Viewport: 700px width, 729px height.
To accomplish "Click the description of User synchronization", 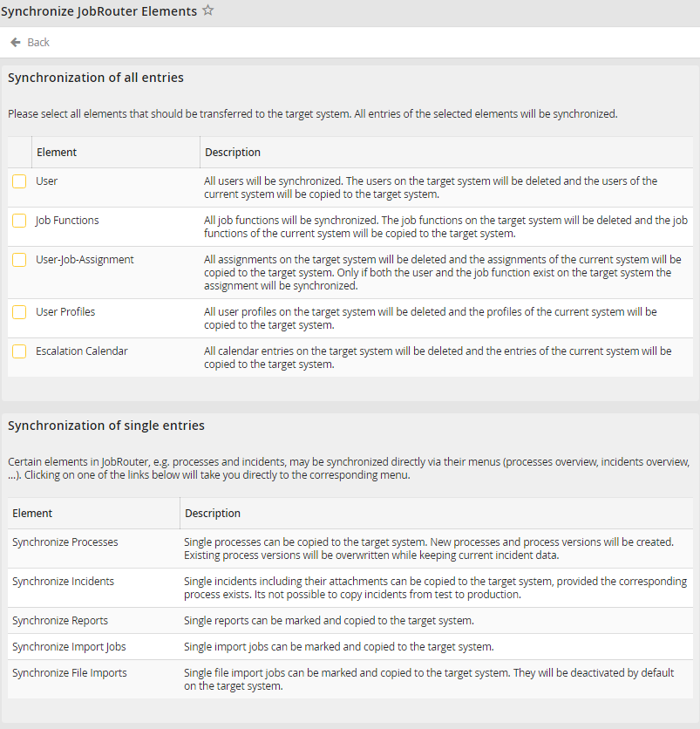I will pyautogui.click(x=431, y=187).
